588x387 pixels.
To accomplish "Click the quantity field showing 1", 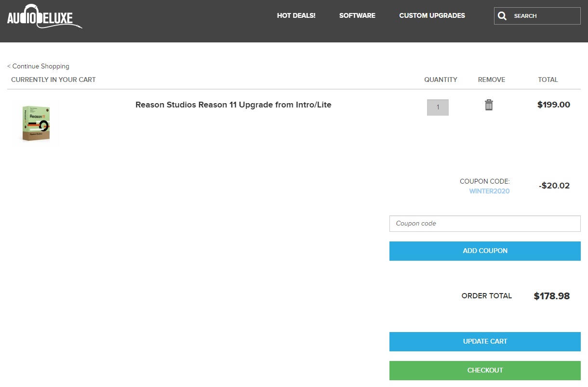I will click(438, 107).
